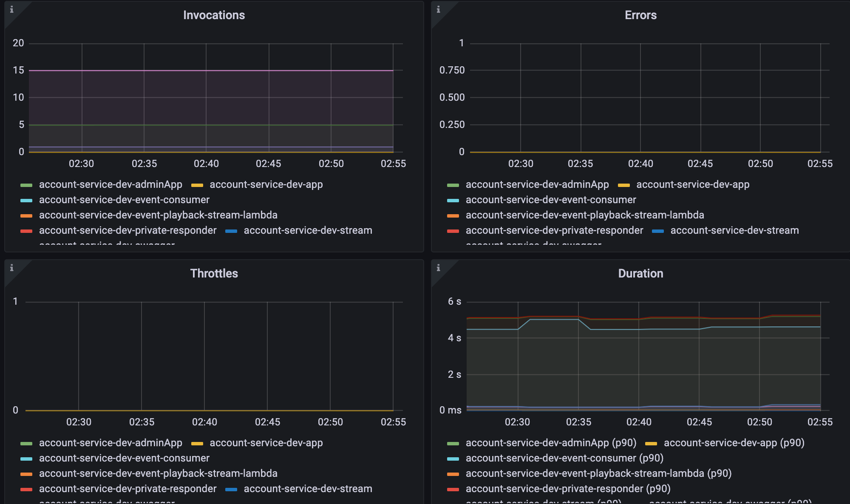Image resolution: width=850 pixels, height=504 pixels.
Task: Click red swatch for private-responder in Errors legend
Action: (453, 231)
